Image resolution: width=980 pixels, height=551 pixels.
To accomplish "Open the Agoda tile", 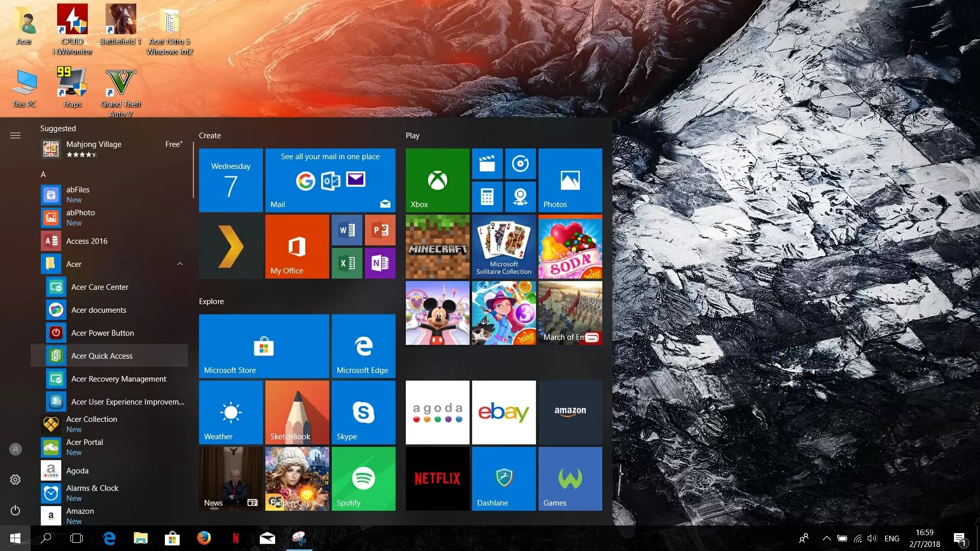I will pos(437,412).
